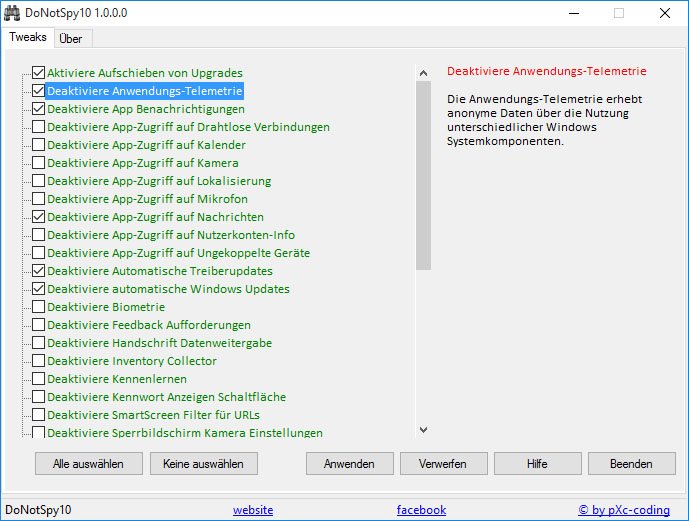689x521 pixels.
Task: Check Sperrbildschirm Kamera Einstellungen checkbox
Action: (x=39, y=432)
